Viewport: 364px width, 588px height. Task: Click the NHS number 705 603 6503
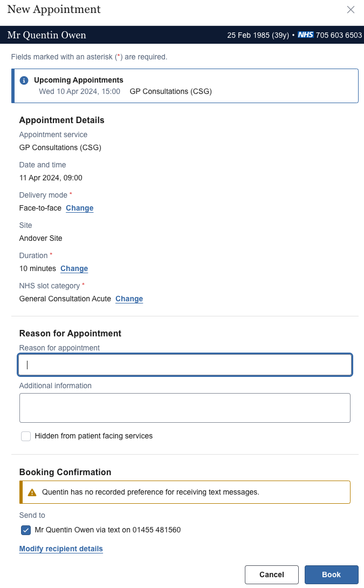point(339,35)
